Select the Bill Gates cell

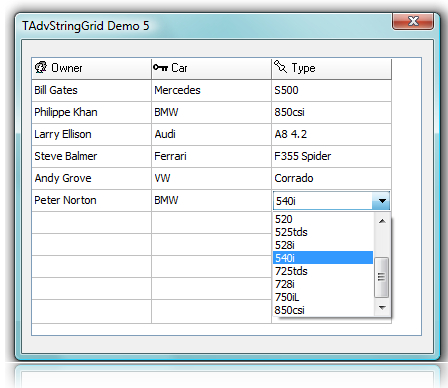point(91,90)
